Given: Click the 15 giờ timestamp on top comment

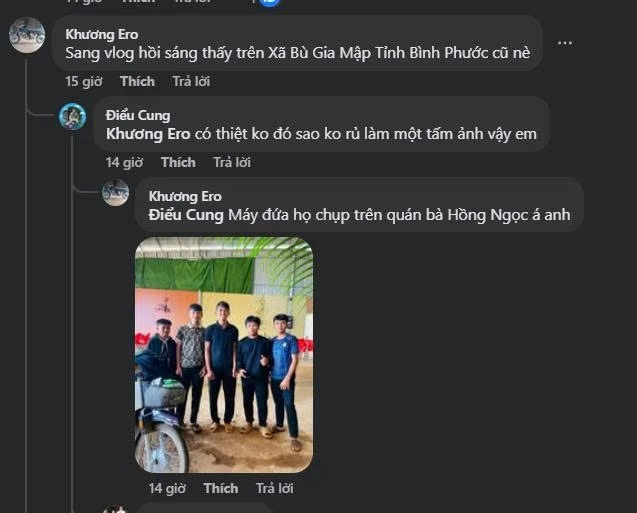Looking at the screenshot, I should click(x=85, y=81).
